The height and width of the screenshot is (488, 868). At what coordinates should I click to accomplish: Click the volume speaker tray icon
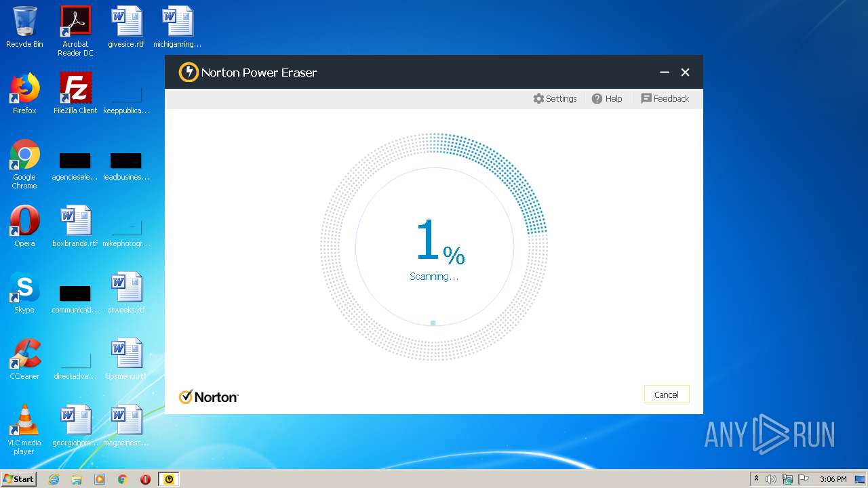coord(771,479)
